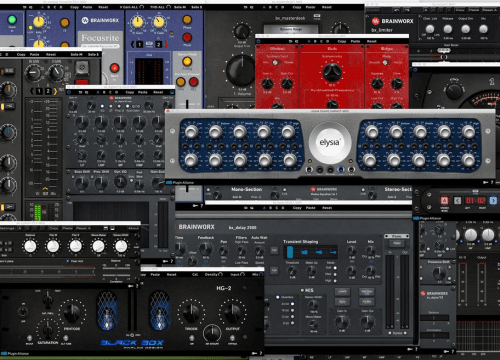Click key icon in elysia window footer

tap(486, 182)
